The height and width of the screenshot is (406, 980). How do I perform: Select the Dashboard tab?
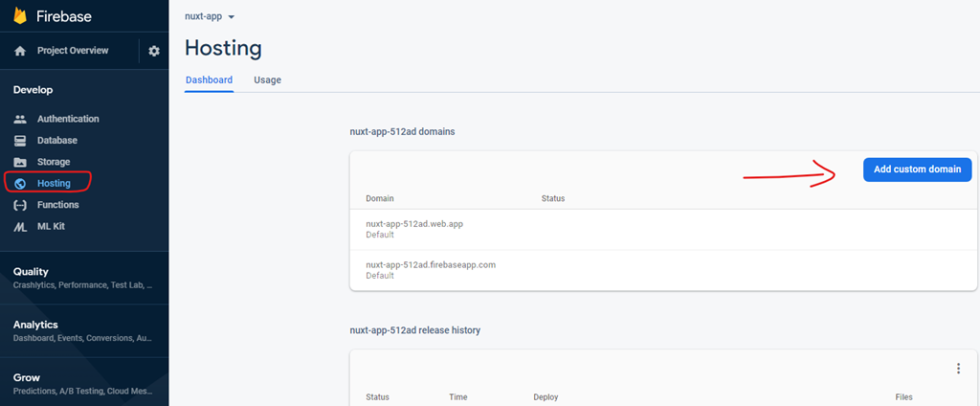[209, 80]
